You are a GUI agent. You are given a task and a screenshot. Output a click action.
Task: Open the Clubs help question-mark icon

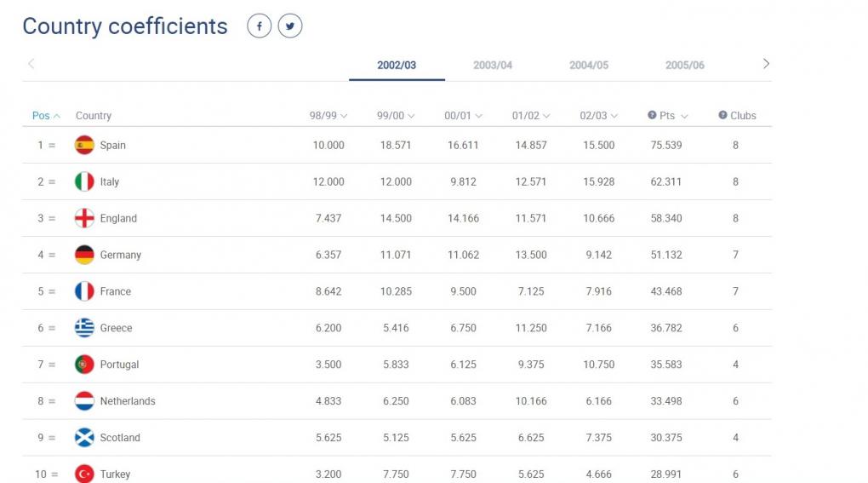[x=723, y=115]
